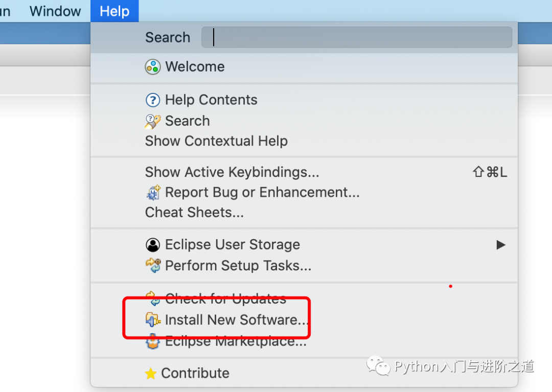
Task: Click the Install New Software plugin icon
Action: (x=152, y=319)
